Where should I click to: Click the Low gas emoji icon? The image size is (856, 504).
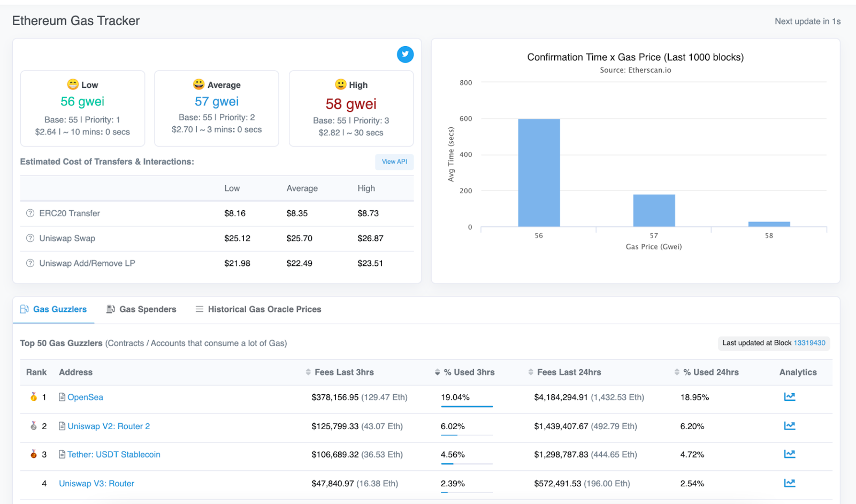pos(73,85)
